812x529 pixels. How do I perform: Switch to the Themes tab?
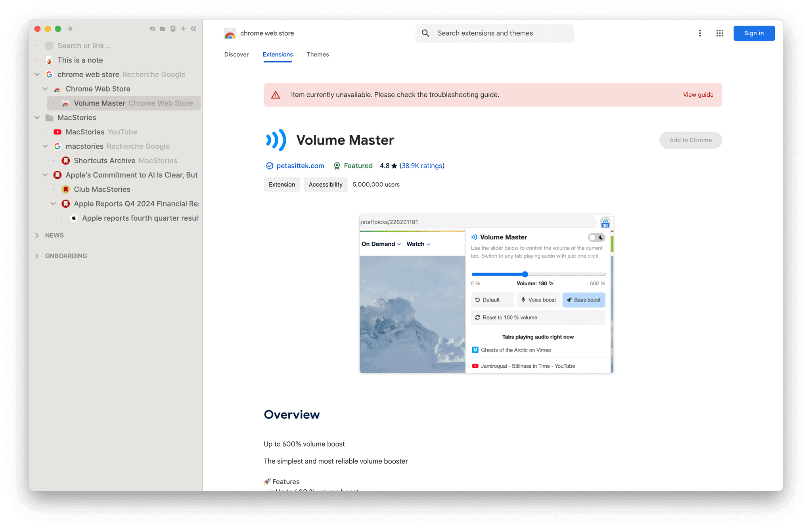pos(318,54)
